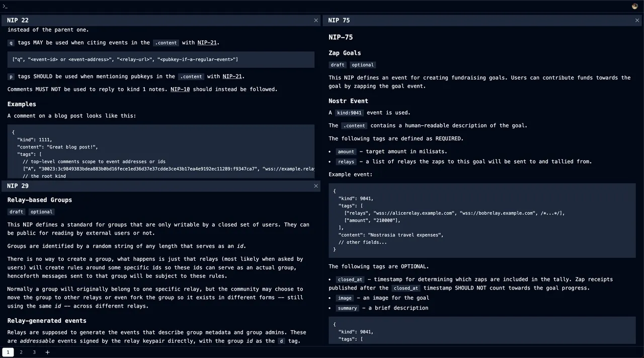Open the user avatar in top-right corner
The width and height of the screenshot is (644, 358).
tap(635, 6)
